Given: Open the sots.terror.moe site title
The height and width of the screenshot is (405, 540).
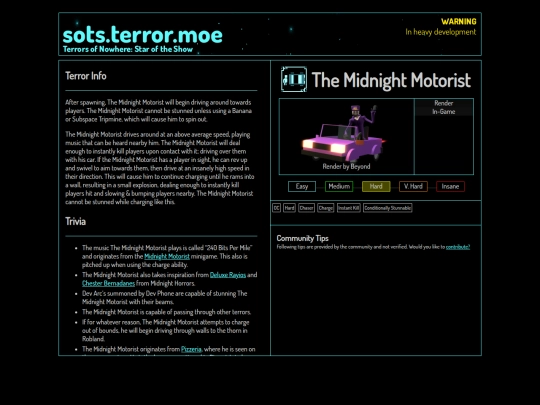Looking at the screenshot, I should click(x=143, y=35).
